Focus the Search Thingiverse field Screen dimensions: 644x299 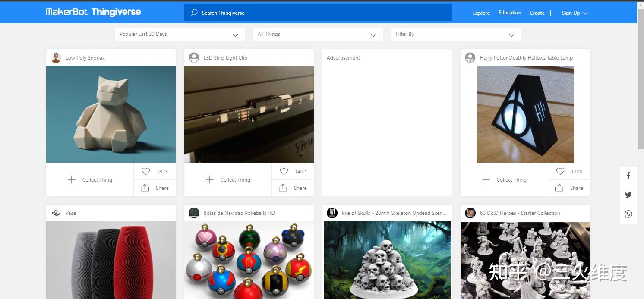click(318, 13)
